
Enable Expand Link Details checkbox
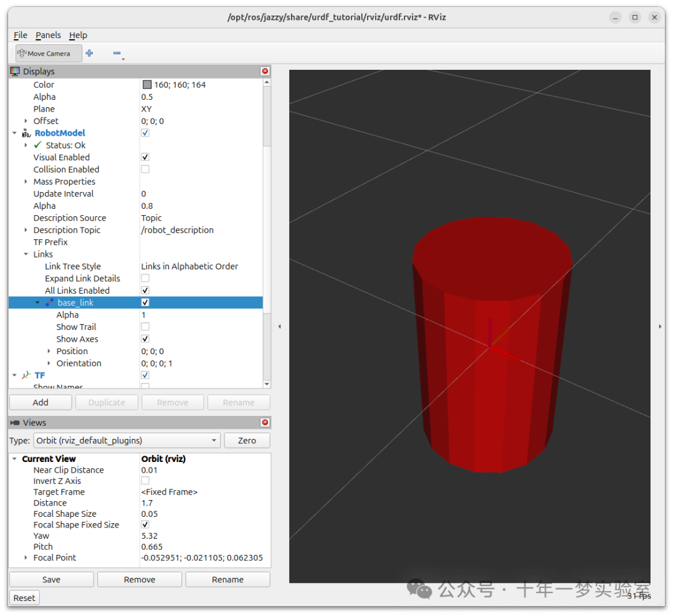click(145, 278)
